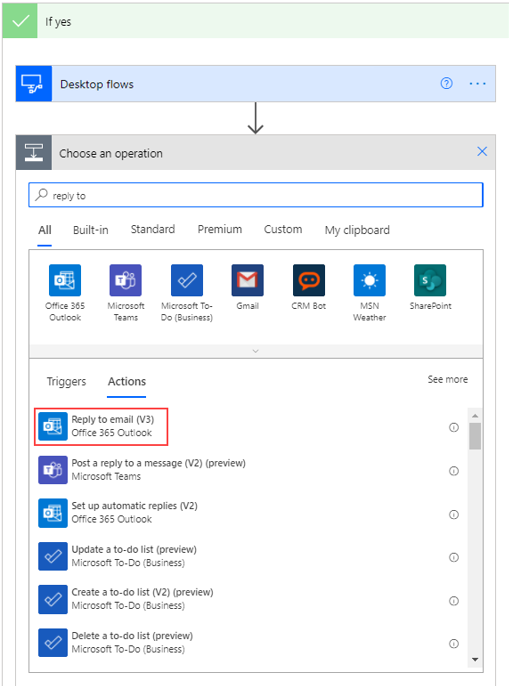
Task: Close the Choose an operation panel
Action: point(482,152)
